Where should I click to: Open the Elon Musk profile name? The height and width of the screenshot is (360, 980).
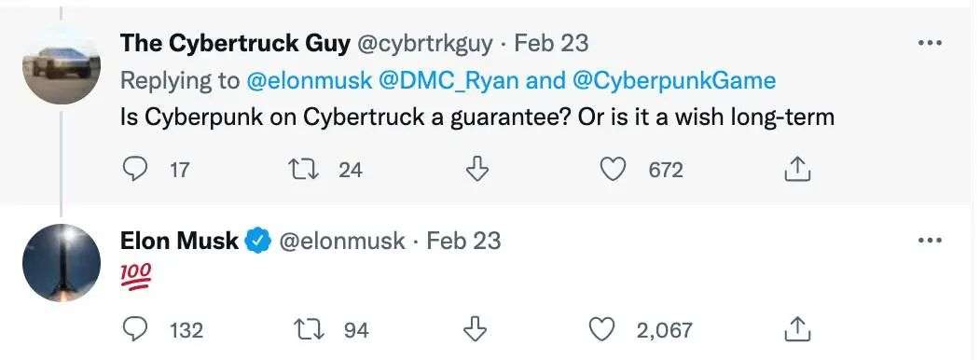[x=179, y=241]
